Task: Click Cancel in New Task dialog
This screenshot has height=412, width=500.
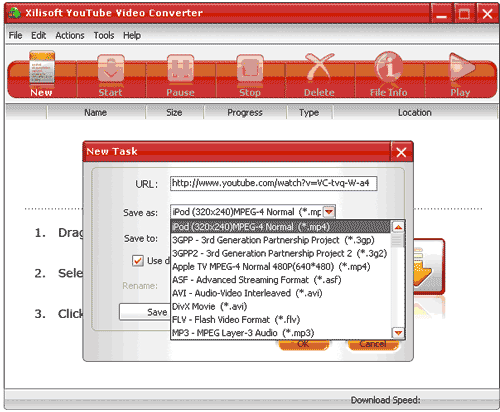Action: (373, 345)
